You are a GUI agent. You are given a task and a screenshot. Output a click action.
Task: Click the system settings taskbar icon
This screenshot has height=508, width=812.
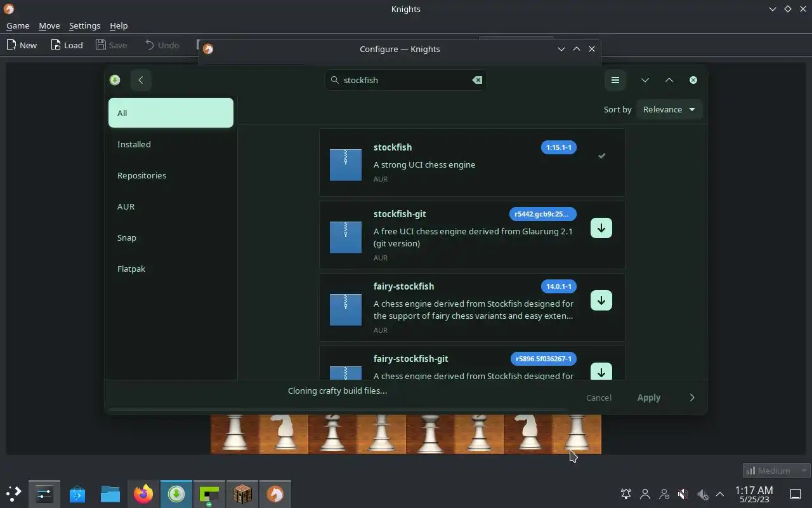point(44,493)
